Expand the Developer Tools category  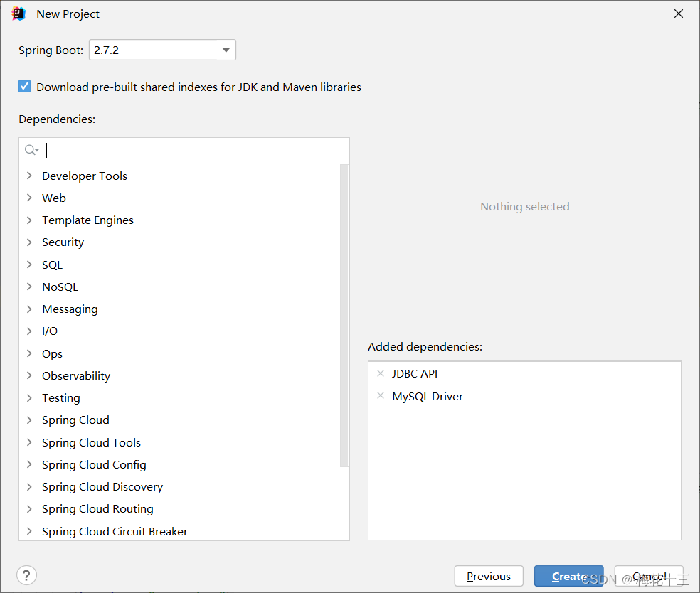[x=29, y=176]
